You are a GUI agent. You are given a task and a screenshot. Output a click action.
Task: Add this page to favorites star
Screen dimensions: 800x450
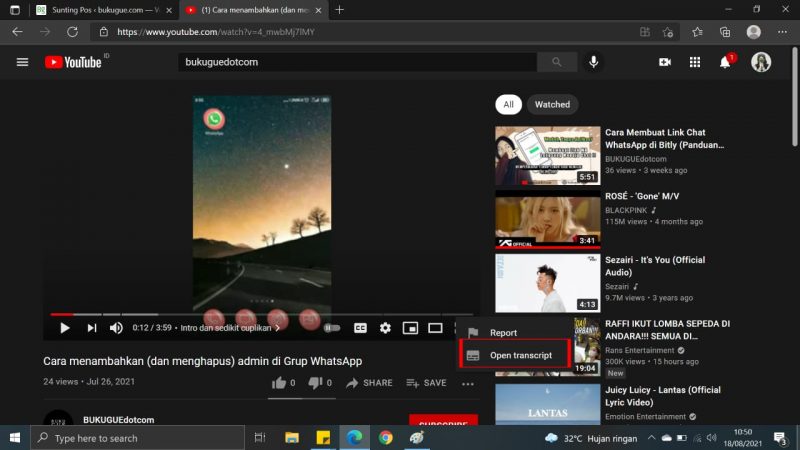tap(668, 32)
